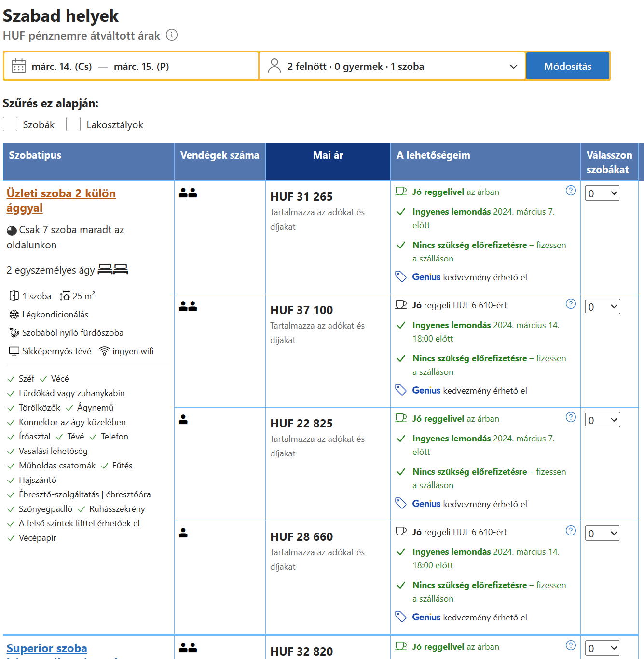Click the calendar icon in date field
644x659 pixels.
pyautogui.click(x=19, y=66)
